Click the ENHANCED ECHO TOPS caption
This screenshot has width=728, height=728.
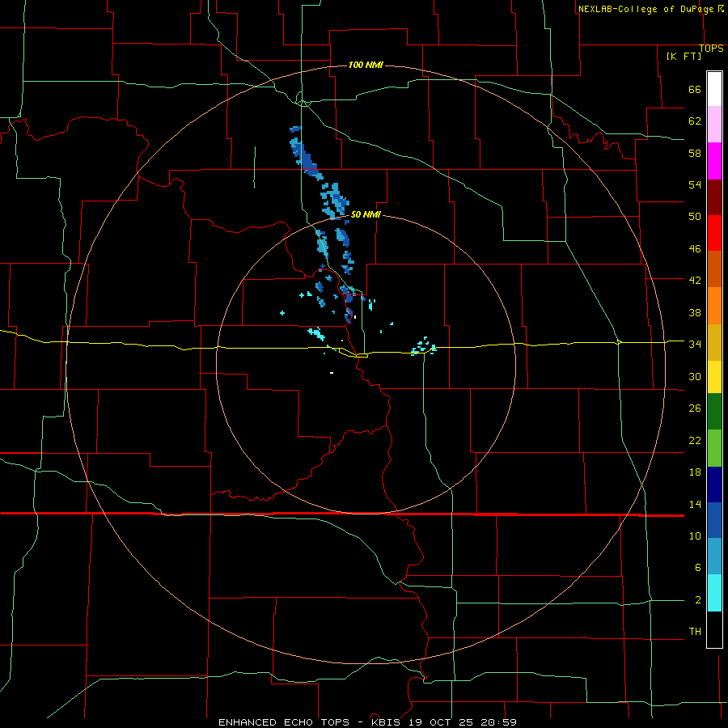pos(284,722)
